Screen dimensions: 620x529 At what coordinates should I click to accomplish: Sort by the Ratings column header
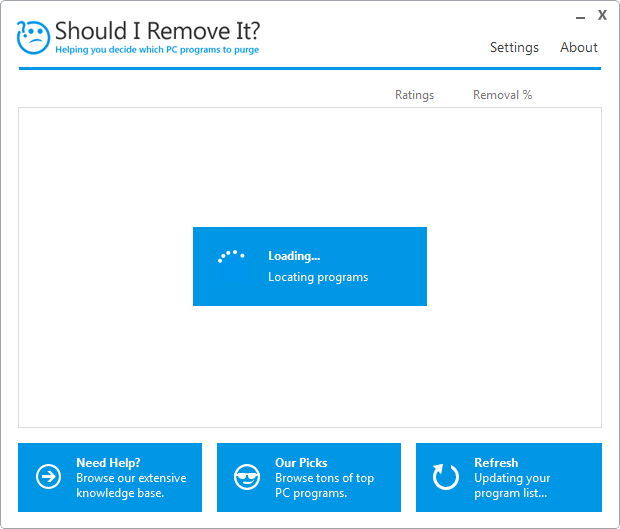[414, 95]
